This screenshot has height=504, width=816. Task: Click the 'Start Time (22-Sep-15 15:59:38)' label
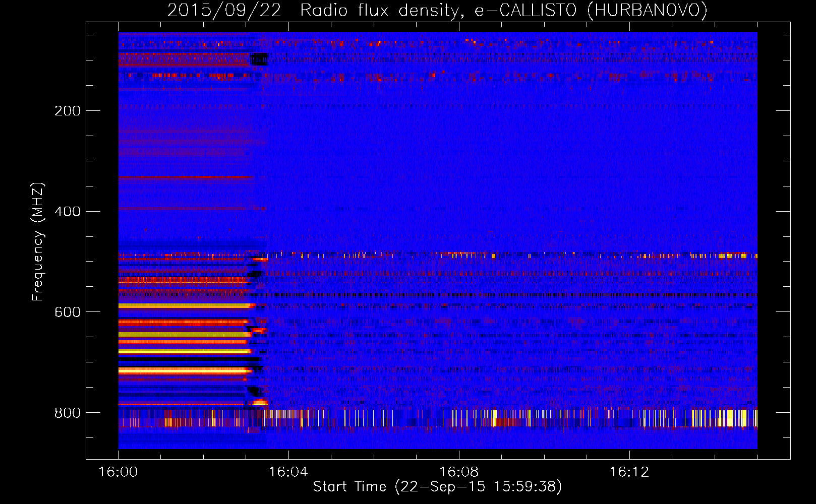click(x=437, y=487)
